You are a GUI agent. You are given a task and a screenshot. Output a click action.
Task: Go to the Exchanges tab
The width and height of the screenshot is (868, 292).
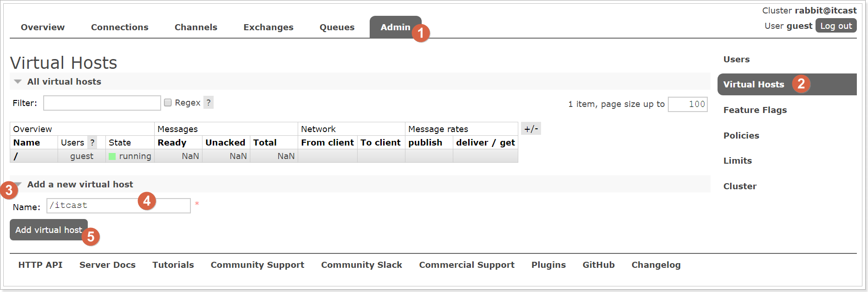point(268,27)
